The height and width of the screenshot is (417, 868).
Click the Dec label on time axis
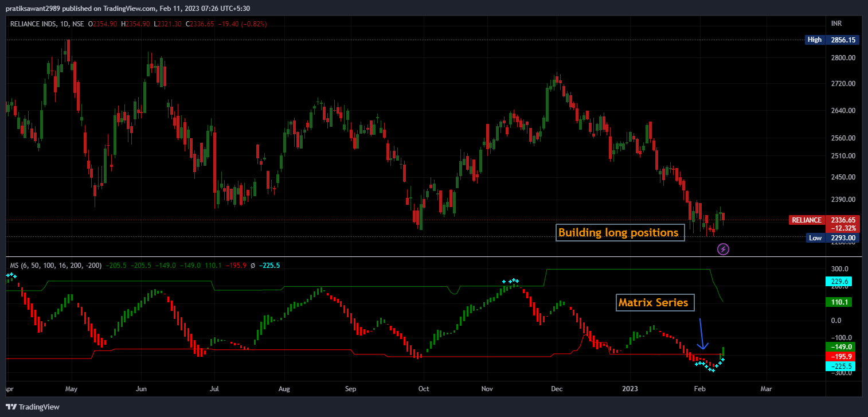(x=557, y=389)
